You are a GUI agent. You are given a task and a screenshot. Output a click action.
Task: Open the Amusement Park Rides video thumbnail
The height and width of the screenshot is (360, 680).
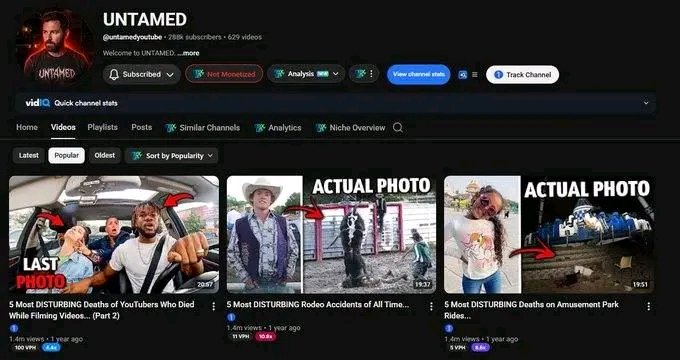pyautogui.click(x=549, y=234)
